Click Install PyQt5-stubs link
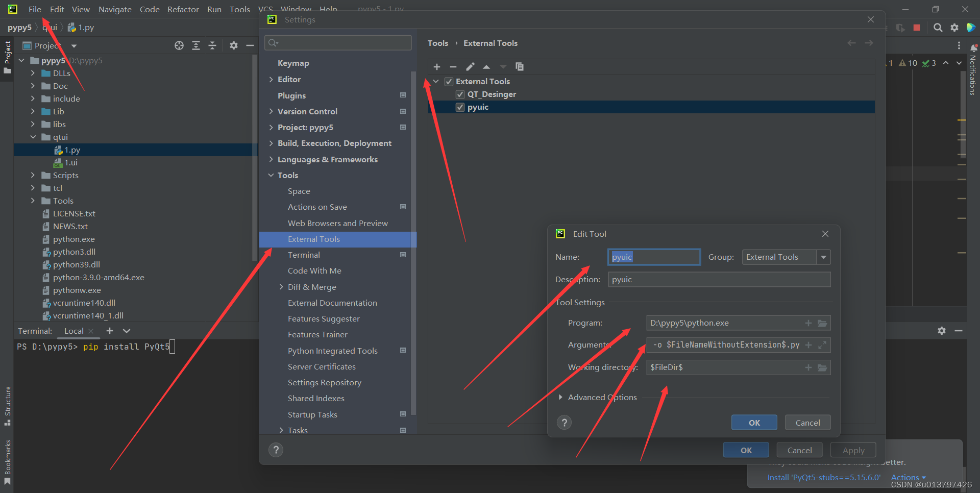980x493 pixels. [824, 478]
